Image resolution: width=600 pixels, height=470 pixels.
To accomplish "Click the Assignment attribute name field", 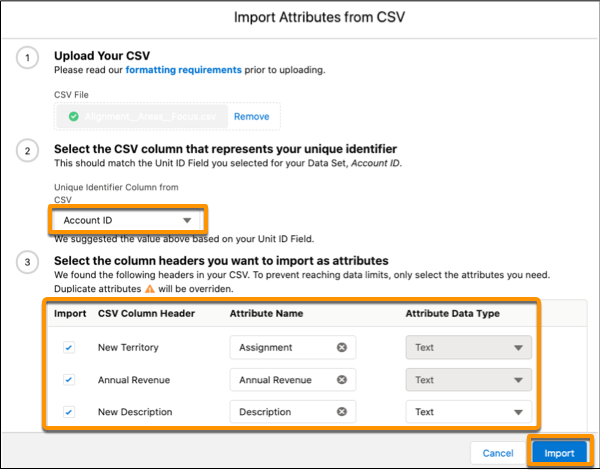I will tap(293, 348).
